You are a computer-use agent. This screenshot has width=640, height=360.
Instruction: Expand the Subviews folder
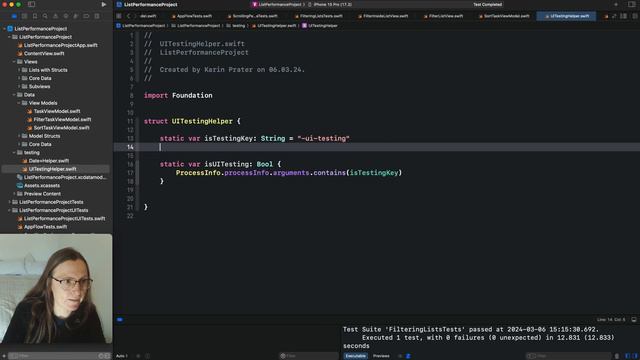coord(19,87)
